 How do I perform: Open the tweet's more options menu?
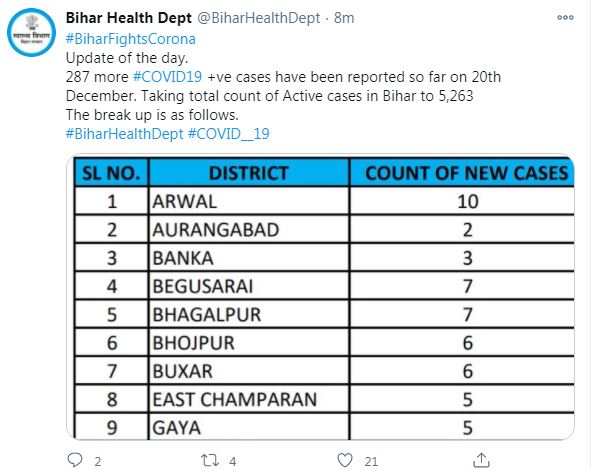[x=565, y=17]
